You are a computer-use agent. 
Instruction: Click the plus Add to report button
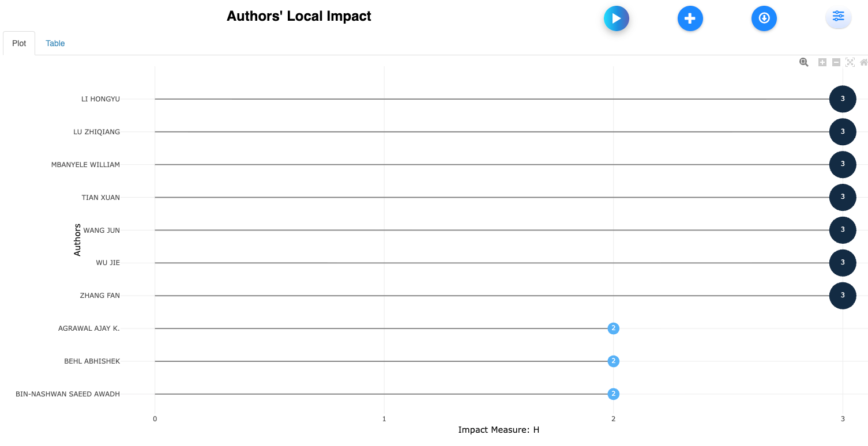click(690, 18)
